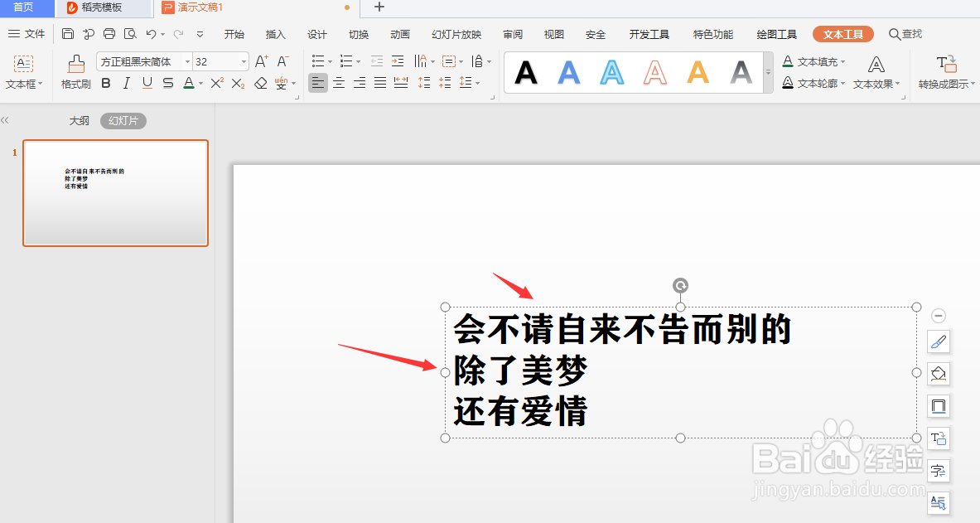Select the black letter A style in the styles gallery
The image size is (980, 523).
[x=525, y=72]
